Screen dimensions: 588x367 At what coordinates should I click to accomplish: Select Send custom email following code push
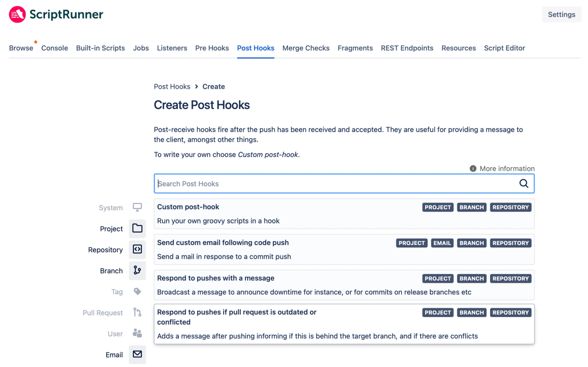tap(344, 249)
